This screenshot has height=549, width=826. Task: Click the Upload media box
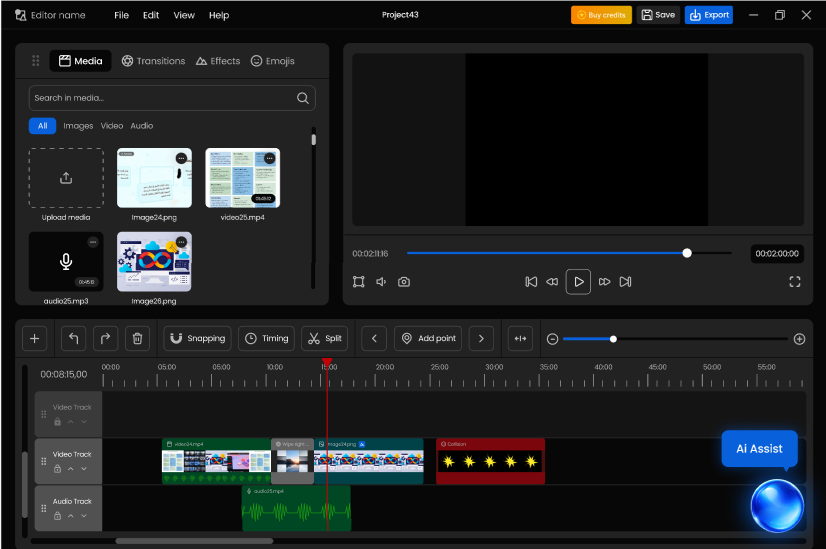pyautogui.click(x=66, y=178)
